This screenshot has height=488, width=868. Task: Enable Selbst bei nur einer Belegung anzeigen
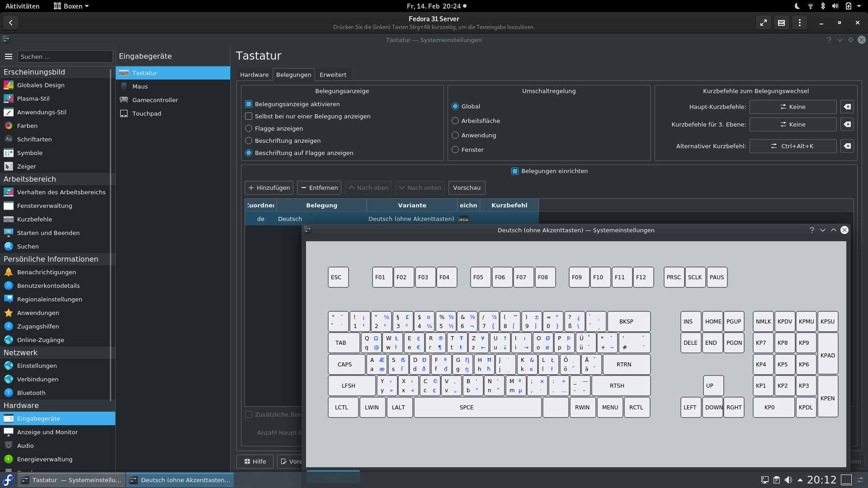tap(249, 116)
